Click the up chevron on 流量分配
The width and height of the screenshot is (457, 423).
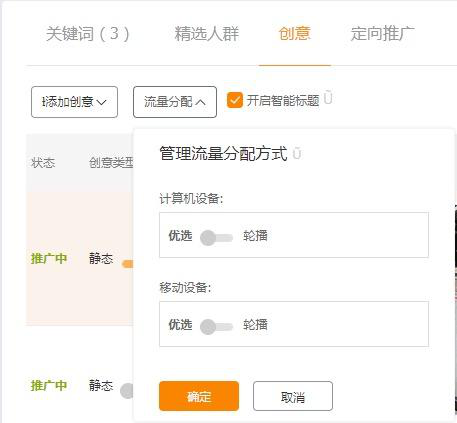[x=200, y=102]
